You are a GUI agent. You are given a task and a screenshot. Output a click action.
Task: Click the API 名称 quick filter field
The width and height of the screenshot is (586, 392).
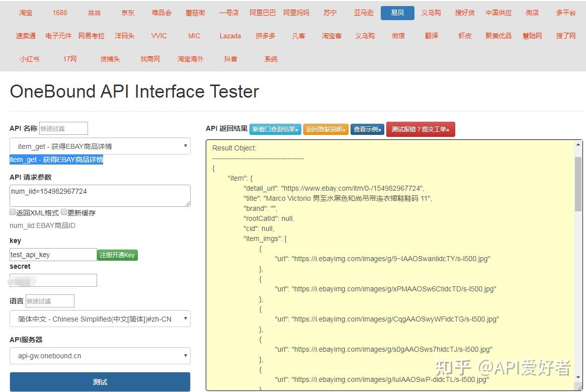63,128
